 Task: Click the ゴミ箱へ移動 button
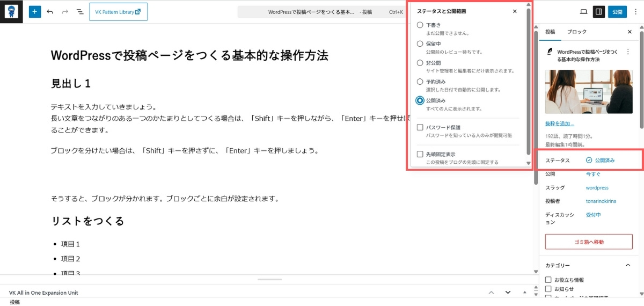point(589,242)
